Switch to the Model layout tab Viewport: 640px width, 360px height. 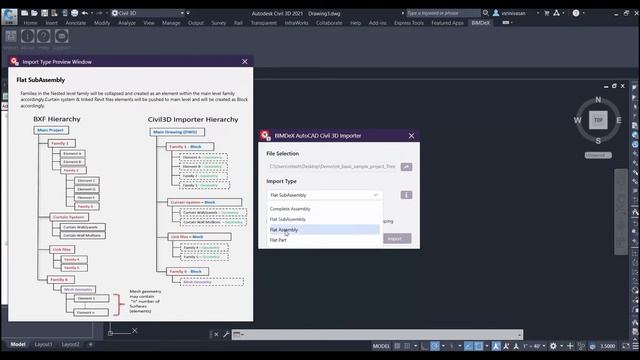point(18,344)
